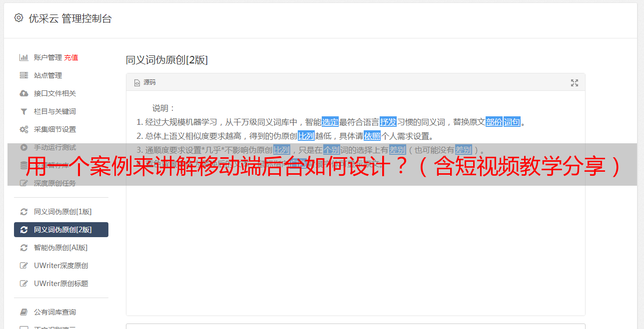Toggle fullscreen with the editor expand icon

click(x=575, y=83)
